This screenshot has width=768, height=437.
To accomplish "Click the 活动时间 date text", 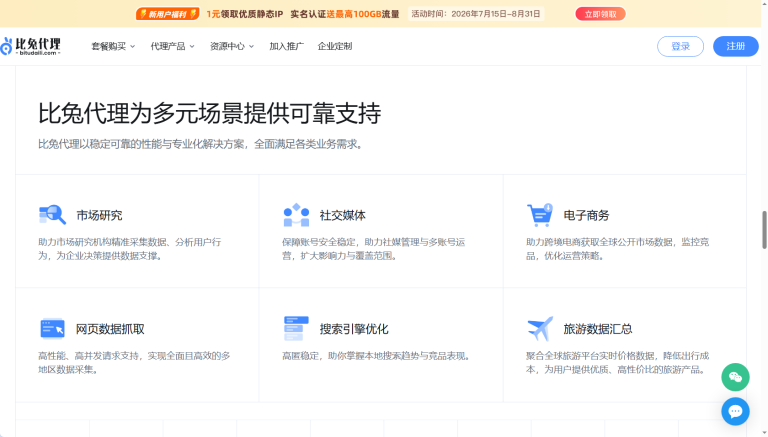I will pyautogui.click(x=476, y=14).
